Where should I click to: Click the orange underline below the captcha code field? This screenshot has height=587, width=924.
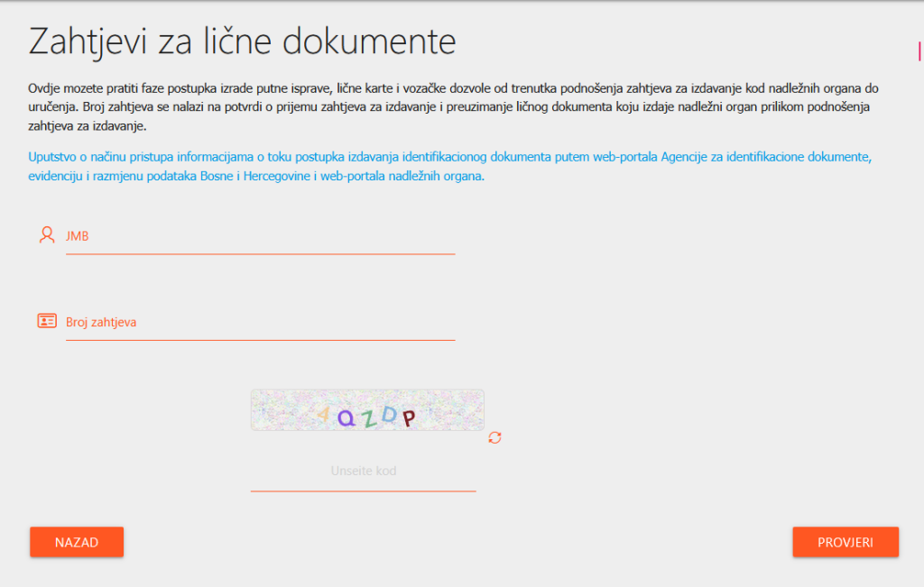[x=363, y=491]
